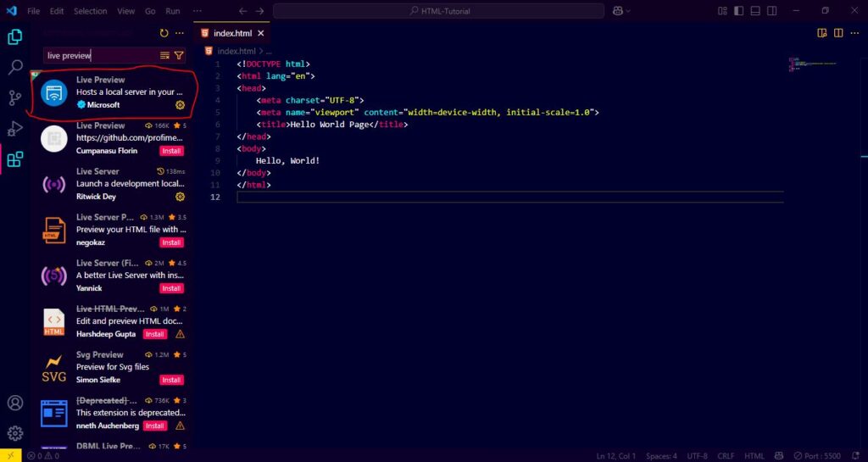Viewport: 868px width, 462px height.
Task: Install Live Server Preview by negokaz
Action: click(171, 242)
